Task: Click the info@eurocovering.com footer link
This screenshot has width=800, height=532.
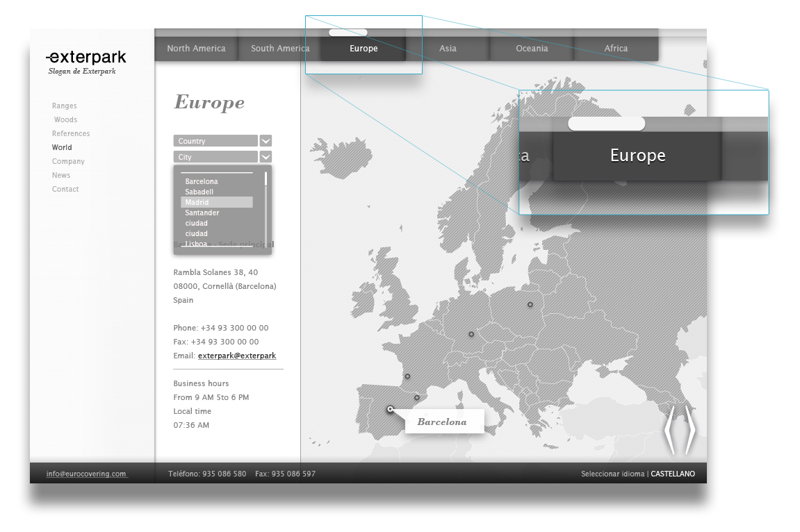Action: pyautogui.click(x=86, y=474)
